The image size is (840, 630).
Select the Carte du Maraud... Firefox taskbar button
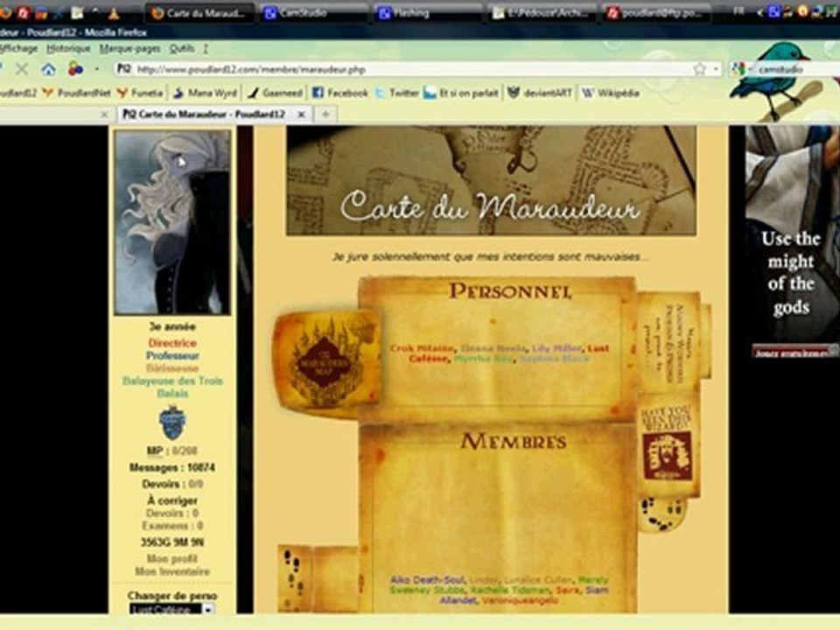coord(199,13)
